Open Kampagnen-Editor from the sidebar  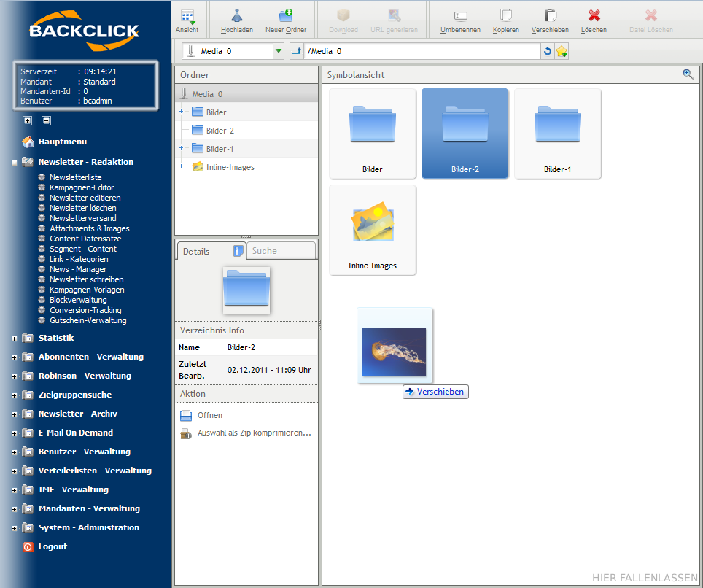tap(82, 187)
